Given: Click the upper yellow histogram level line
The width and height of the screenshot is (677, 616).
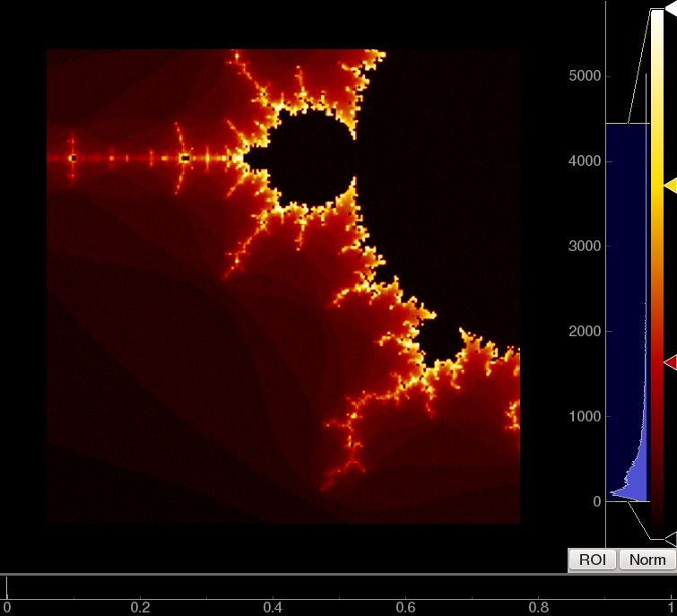Looking at the screenshot, I should (x=628, y=124).
